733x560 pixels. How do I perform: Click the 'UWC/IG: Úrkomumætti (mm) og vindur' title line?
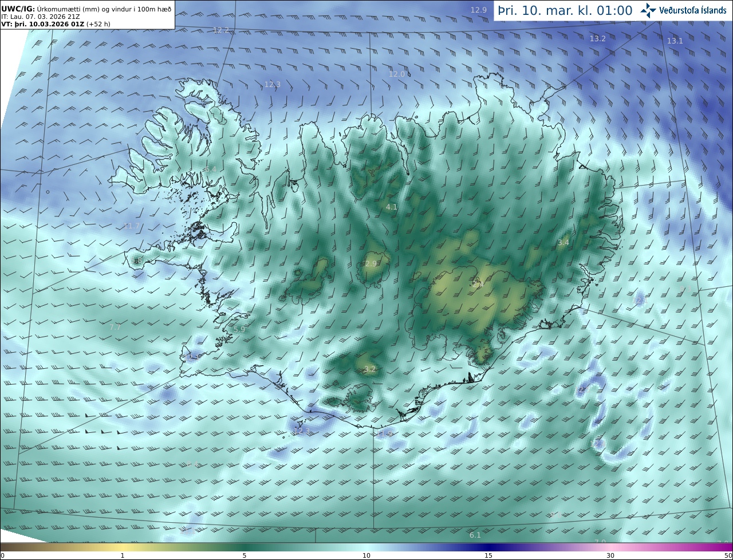86,9
